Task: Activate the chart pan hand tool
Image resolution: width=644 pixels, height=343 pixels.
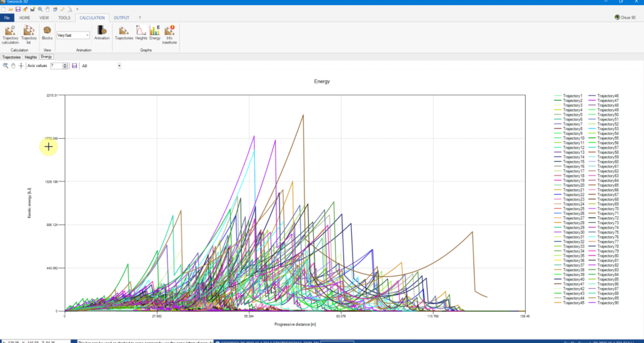Action: [x=13, y=66]
